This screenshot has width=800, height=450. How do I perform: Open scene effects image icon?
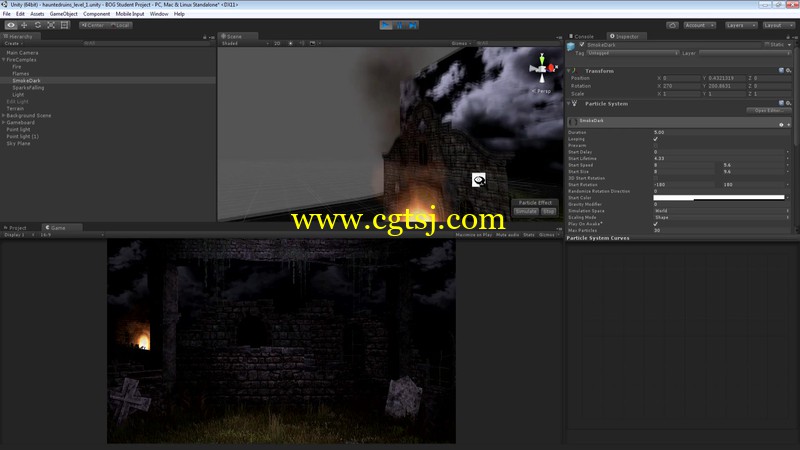pos(312,43)
